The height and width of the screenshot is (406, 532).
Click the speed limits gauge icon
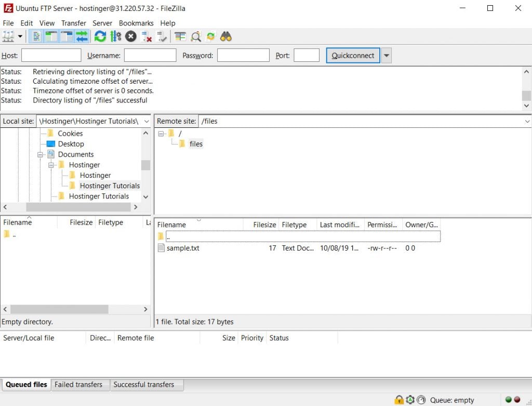[421, 400]
